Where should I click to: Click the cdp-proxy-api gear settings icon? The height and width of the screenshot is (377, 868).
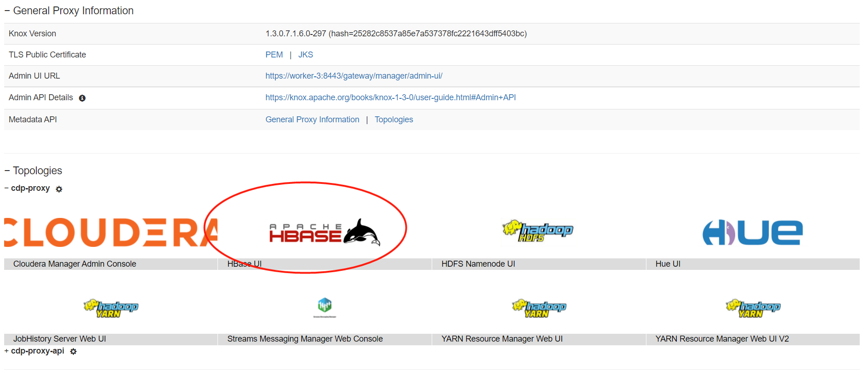tap(73, 351)
